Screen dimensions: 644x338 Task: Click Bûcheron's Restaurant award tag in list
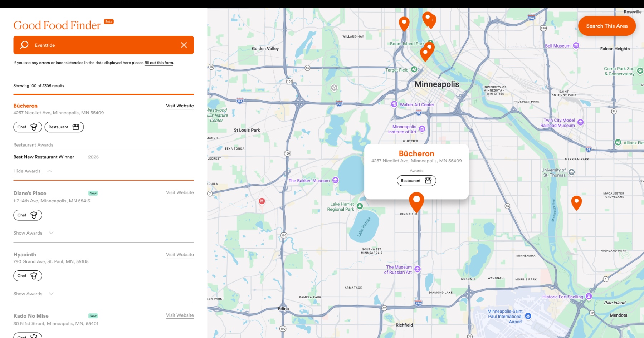64,127
